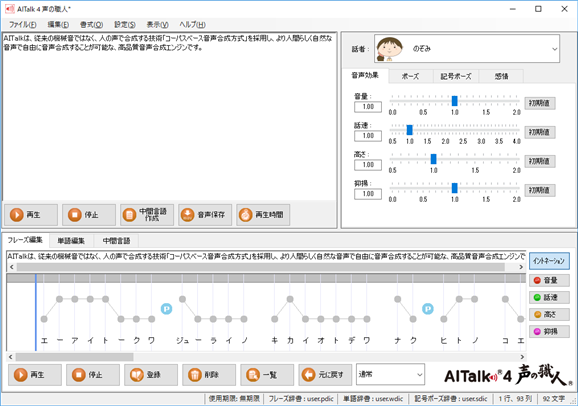Click the upper 停止 stop button
This screenshot has height=406, width=578.
[89, 215]
